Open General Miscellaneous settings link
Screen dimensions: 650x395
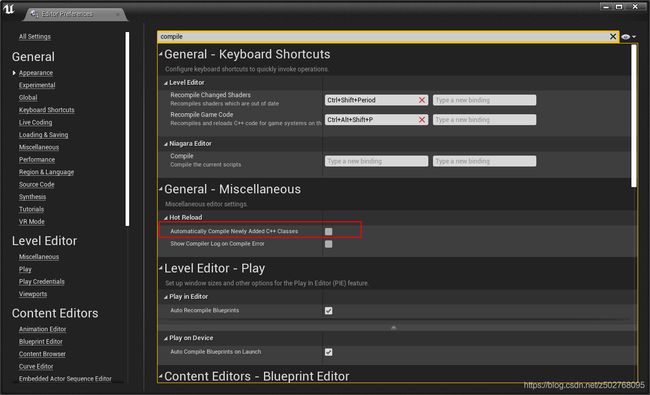(39, 147)
